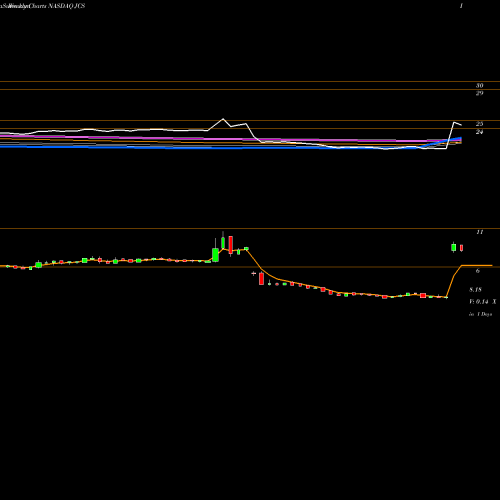Screen dimensions: 500x500
Task: Select the 6 price level label
Action: 478,271
